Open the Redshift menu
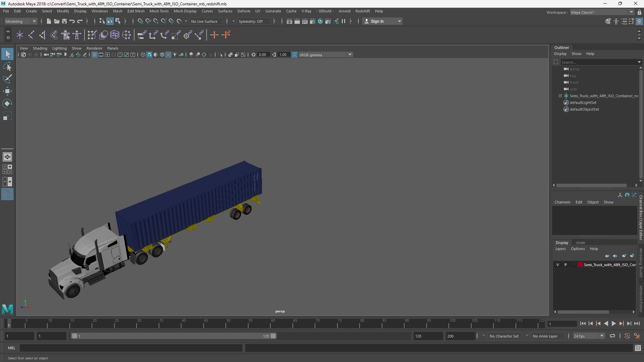 click(363, 11)
